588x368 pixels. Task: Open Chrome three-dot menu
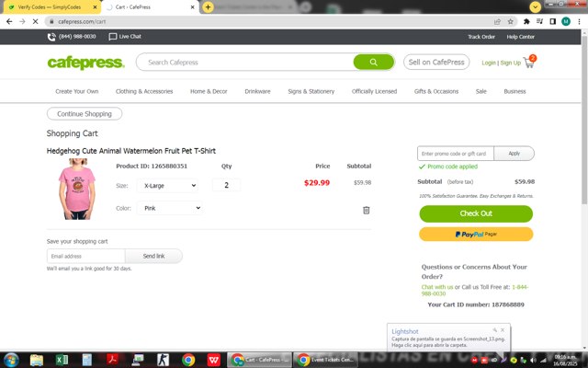(579, 22)
